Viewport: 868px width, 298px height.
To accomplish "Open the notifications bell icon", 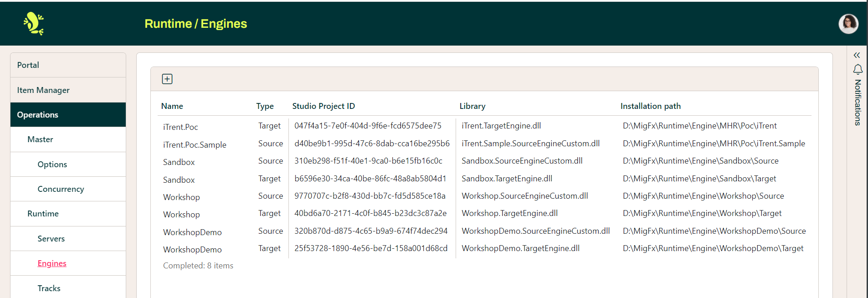I will 858,69.
